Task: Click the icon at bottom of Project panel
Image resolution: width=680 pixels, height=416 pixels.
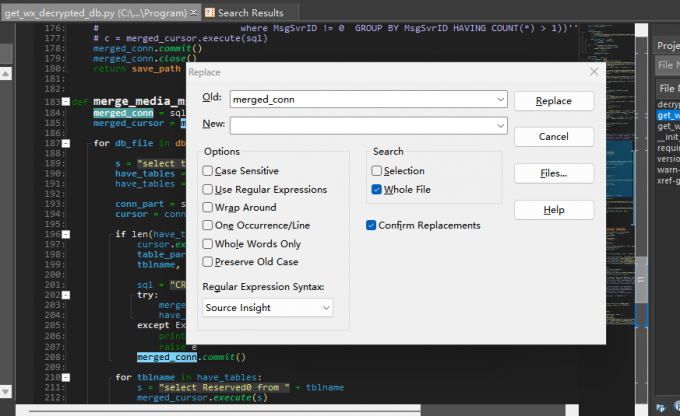Action: 661,407
